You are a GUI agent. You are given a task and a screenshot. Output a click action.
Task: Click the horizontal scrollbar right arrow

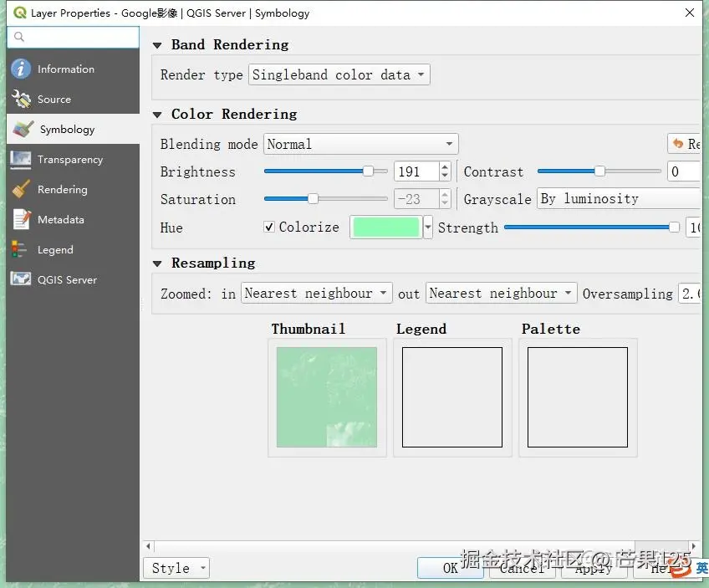pos(694,546)
